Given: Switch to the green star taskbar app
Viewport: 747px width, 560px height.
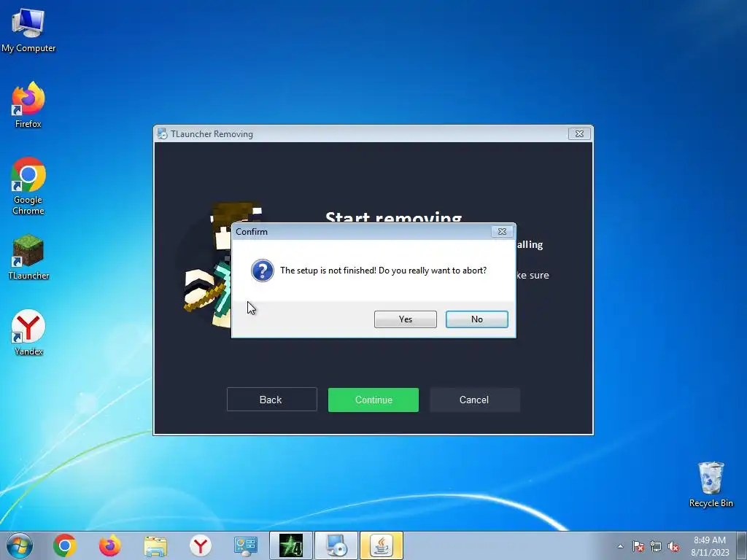Looking at the screenshot, I should click(x=291, y=545).
